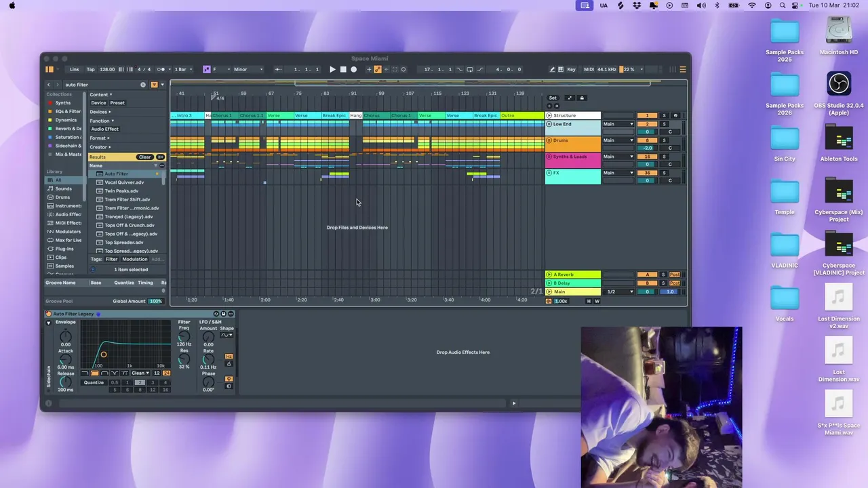Toggle the orange browser filter icon
This screenshot has height=488, width=868.
[154, 85]
